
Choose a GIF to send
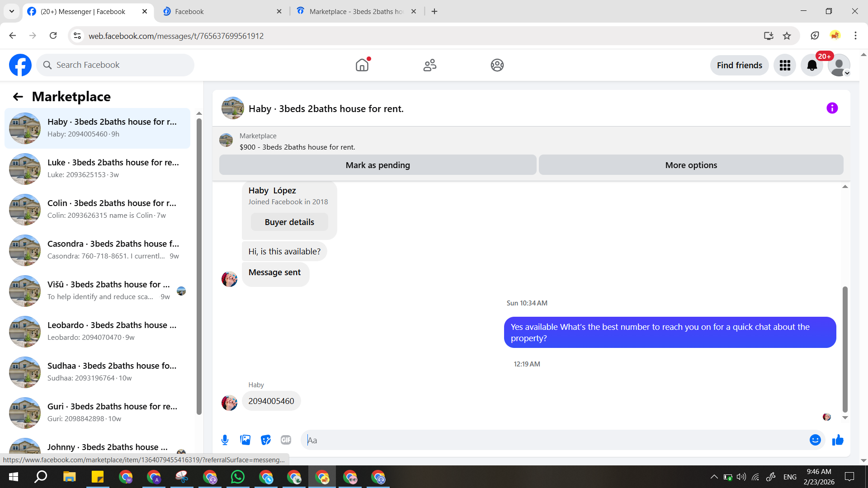click(286, 440)
